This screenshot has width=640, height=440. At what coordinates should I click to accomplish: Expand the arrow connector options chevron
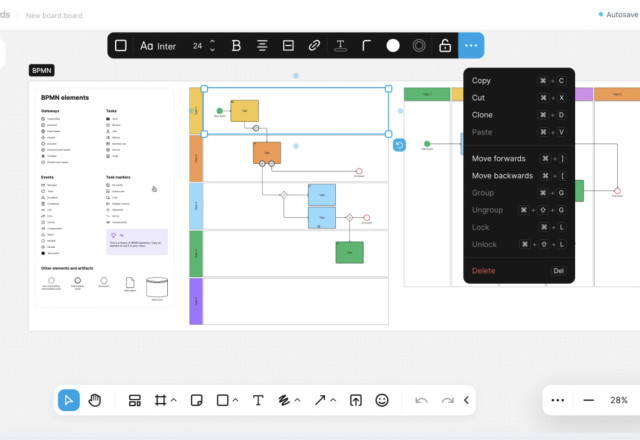(334, 400)
